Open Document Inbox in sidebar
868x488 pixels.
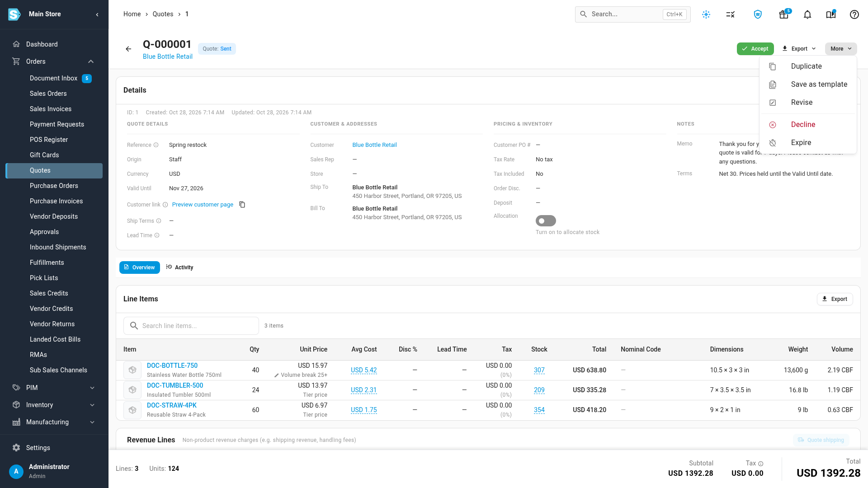click(54, 78)
